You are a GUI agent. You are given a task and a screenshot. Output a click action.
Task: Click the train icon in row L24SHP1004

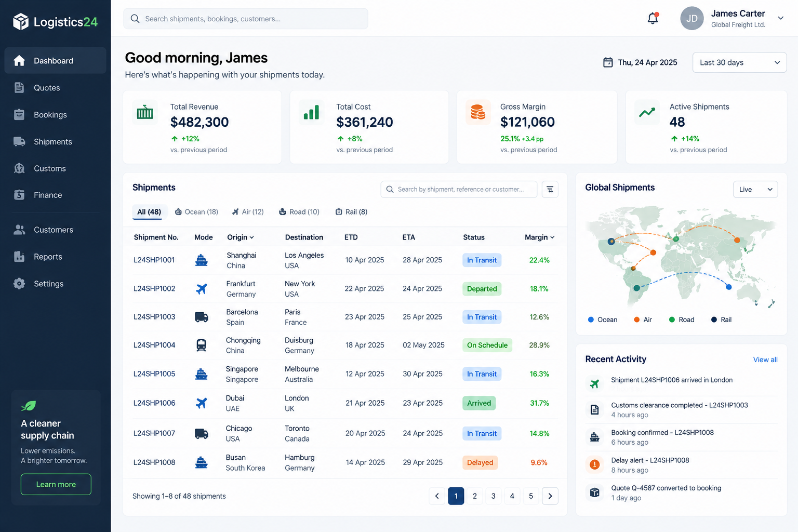tap(202, 345)
